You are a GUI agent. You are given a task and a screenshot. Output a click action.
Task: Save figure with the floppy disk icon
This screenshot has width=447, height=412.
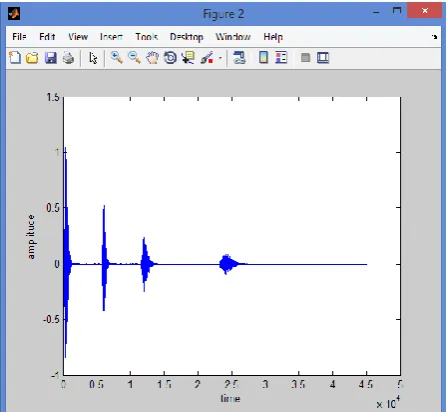click(x=51, y=58)
